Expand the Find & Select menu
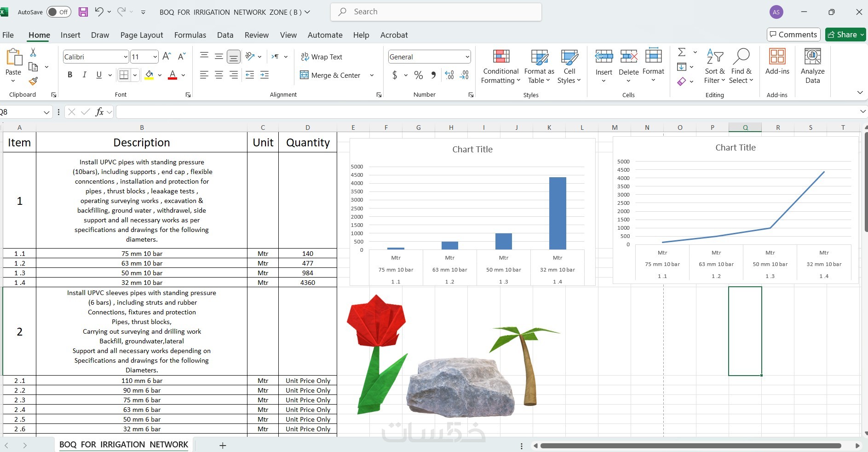Screen dimensions: 868x452 (741, 66)
